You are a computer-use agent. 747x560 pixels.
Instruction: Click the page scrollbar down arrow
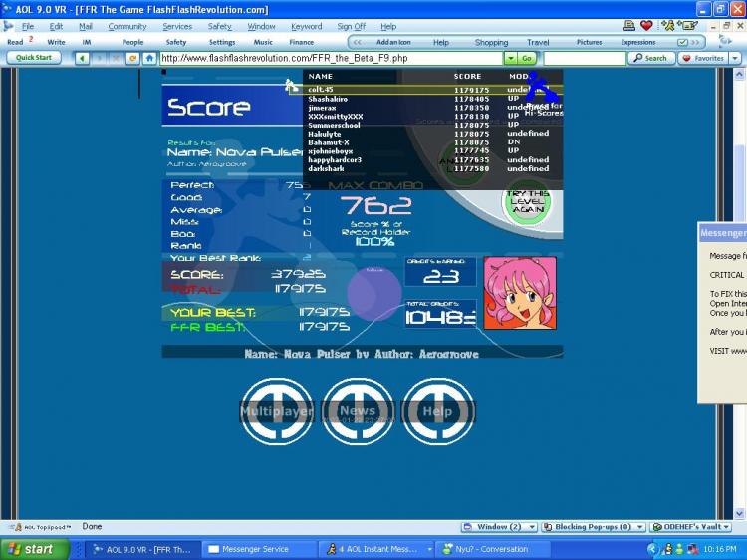click(x=739, y=514)
